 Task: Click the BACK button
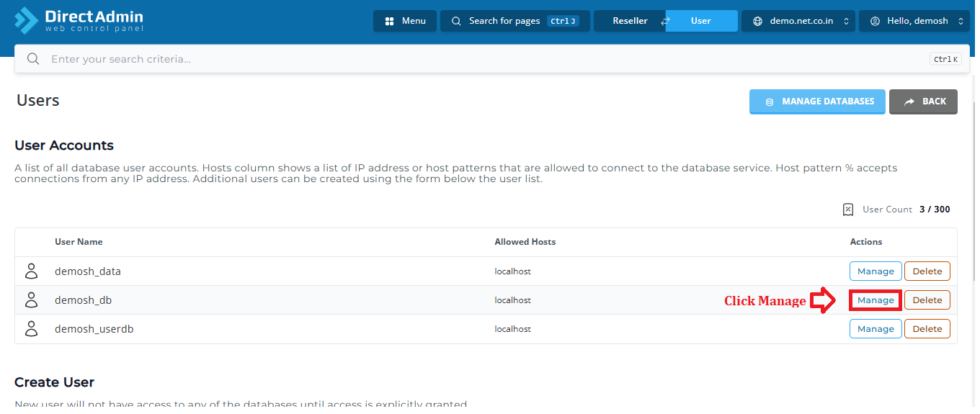923,102
